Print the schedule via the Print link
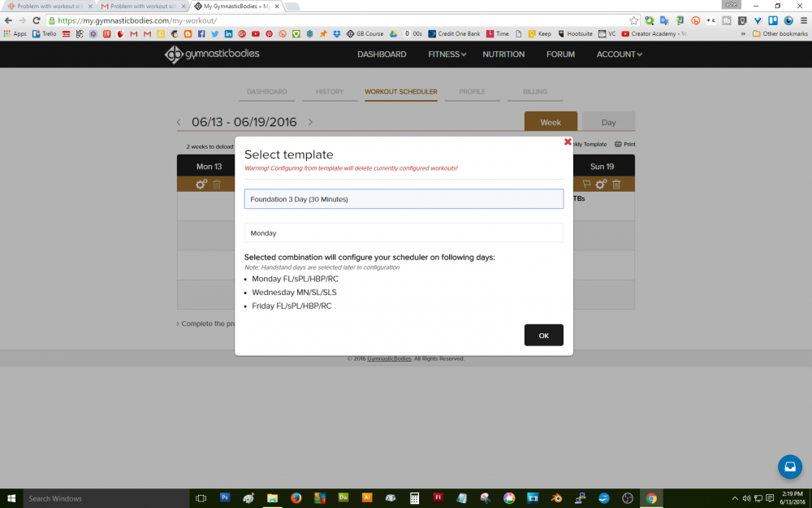The height and width of the screenshot is (508, 812). tap(625, 144)
